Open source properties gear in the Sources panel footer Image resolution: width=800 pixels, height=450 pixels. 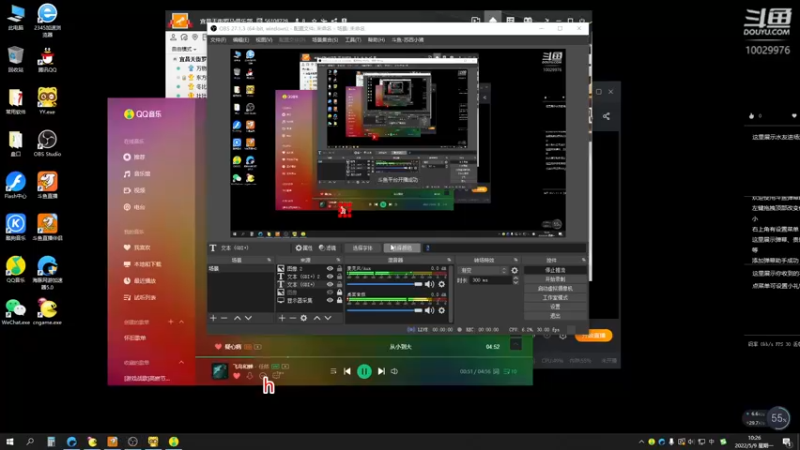tap(304, 318)
